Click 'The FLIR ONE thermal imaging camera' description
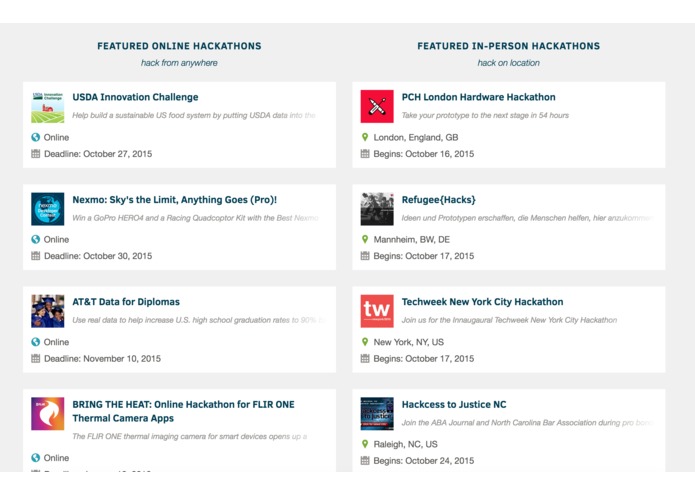The height and width of the screenshot is (494, 695). pos(190,436)
